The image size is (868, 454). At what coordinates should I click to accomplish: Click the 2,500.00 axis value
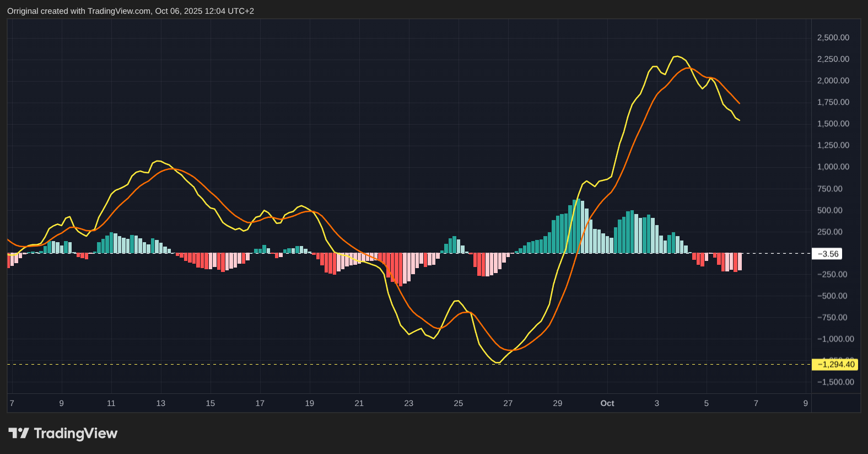tap(833, 38)
